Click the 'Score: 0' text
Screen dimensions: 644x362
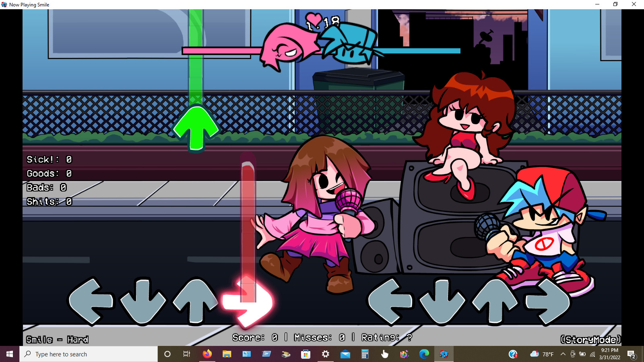tap(255, 337)
